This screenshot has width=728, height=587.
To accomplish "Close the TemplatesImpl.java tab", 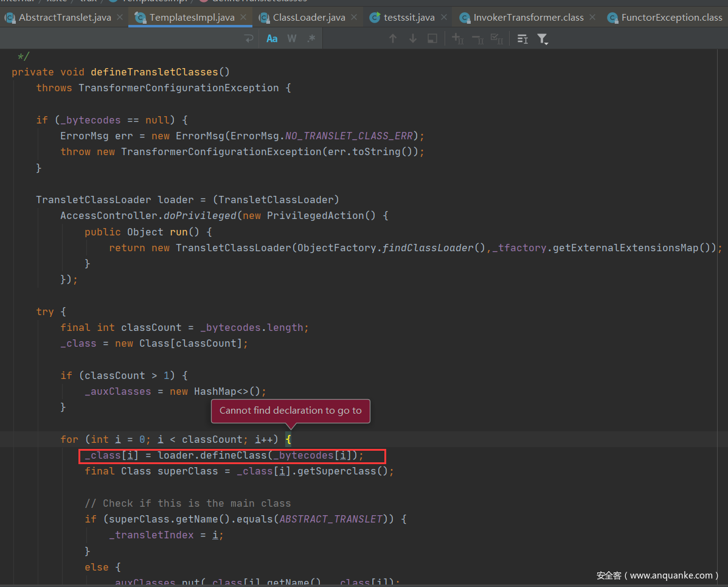I will click(x=243, y=17).
